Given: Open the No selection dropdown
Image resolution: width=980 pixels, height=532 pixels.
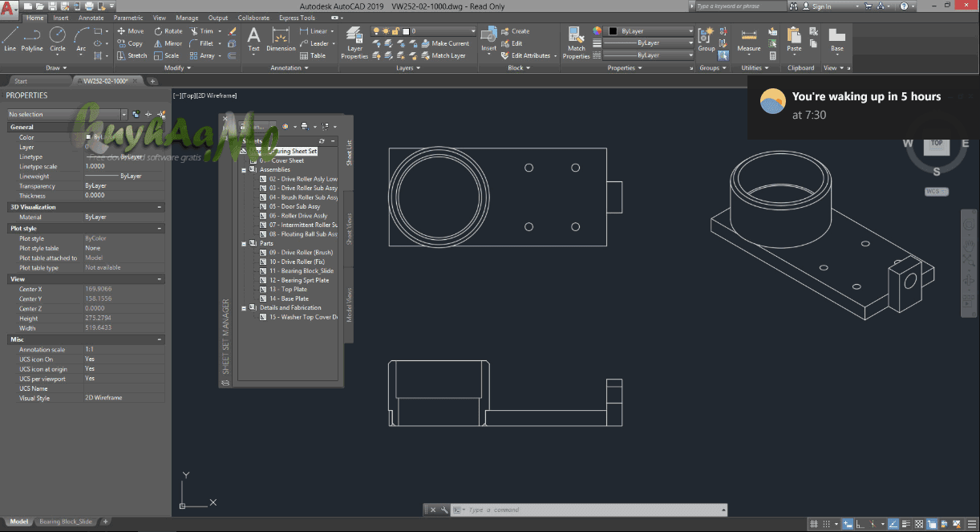Looking at the screenshot, I should tap(124, 114).
